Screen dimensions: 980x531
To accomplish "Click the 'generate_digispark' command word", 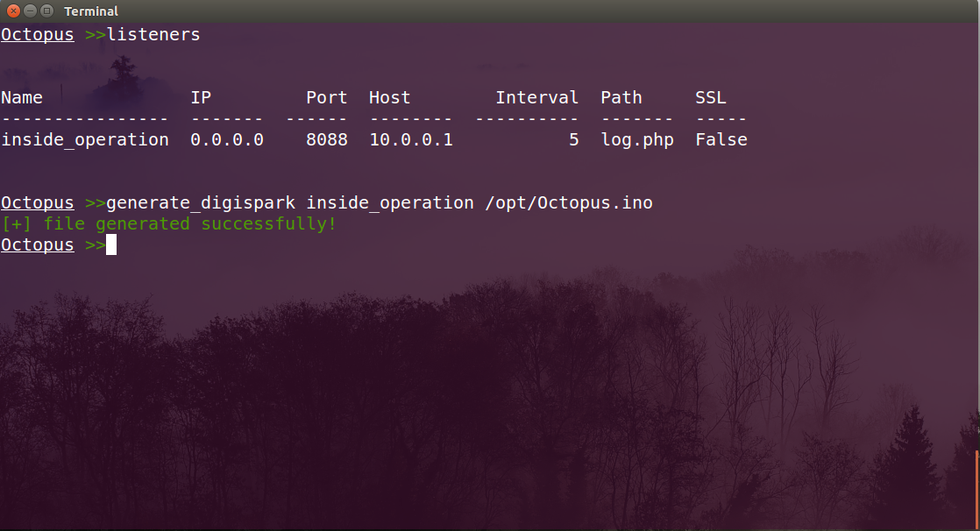I will pos(201,203).
